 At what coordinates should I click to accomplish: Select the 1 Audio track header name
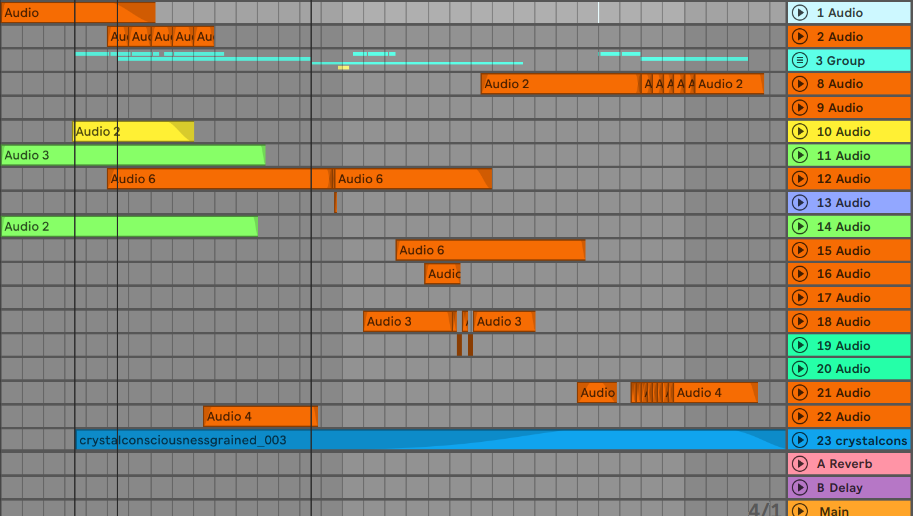(x=840, y=12)
